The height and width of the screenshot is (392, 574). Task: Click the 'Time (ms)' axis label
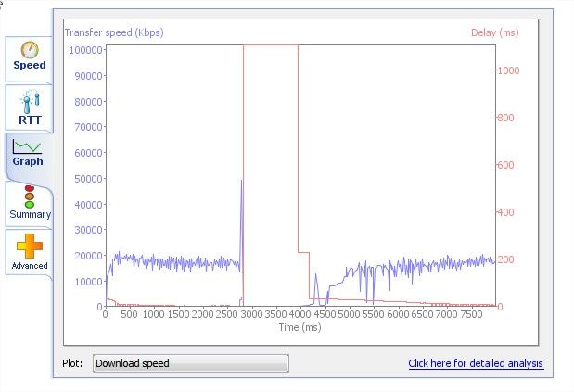point(300,327)
